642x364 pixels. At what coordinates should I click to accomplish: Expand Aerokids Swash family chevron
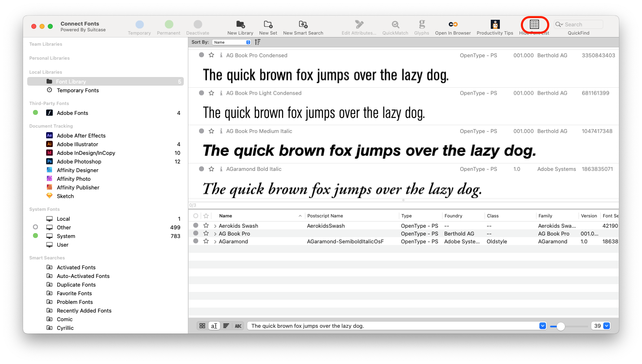(215, 226)
